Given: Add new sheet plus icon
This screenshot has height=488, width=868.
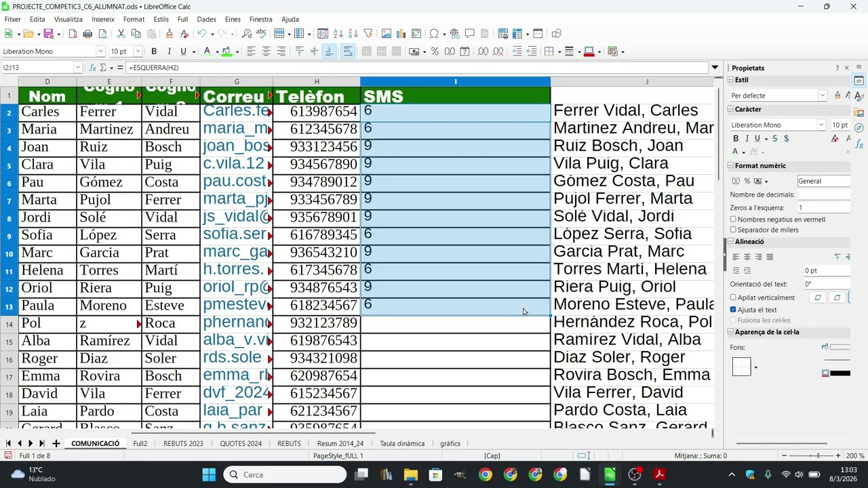Looking at the screenshot, I should (56, 443).
